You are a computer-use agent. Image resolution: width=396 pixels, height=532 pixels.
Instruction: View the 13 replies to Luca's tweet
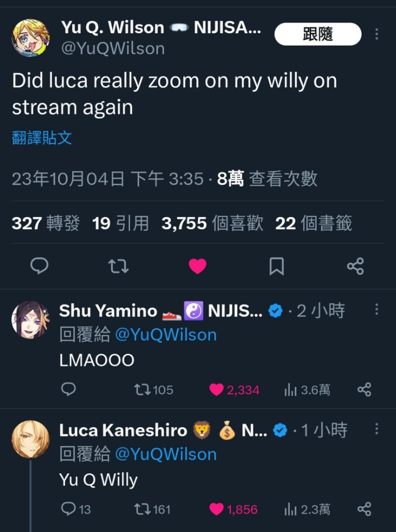tap(76, 509)
